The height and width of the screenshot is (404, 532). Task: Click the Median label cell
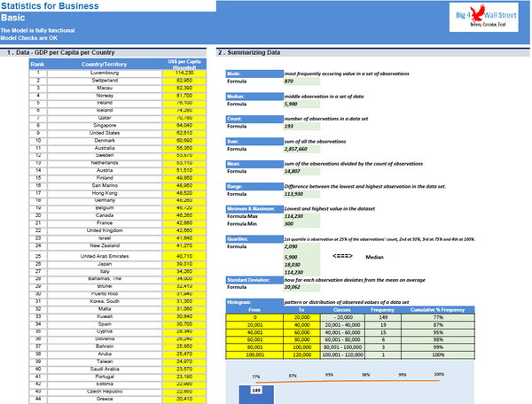pos(254,97)
